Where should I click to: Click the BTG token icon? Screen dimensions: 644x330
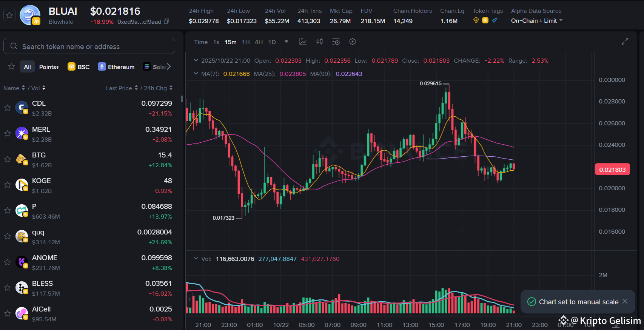click(x=22, y=159)
